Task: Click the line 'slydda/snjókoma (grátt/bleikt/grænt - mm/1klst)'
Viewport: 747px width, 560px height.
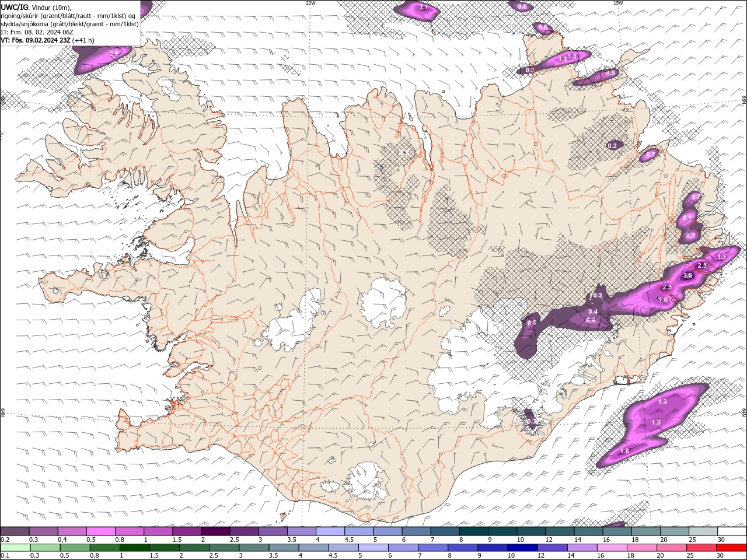Action: pyautogui.click(x=70, y=24)
